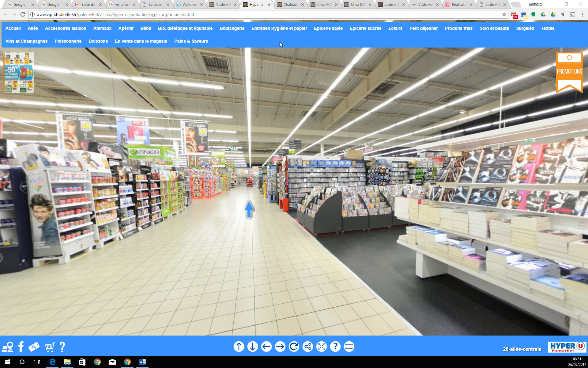The image size is (588, 368).
Task: Move forward using blue floor arrow
Action: pos(249,209)
